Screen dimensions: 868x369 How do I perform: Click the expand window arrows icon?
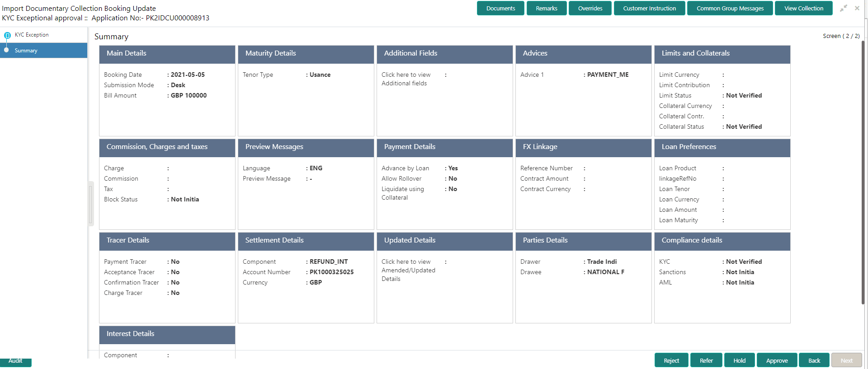point(844,8)
